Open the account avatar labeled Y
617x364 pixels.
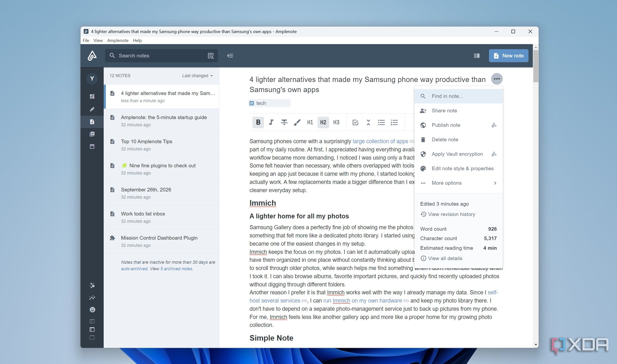pos(92,79)
